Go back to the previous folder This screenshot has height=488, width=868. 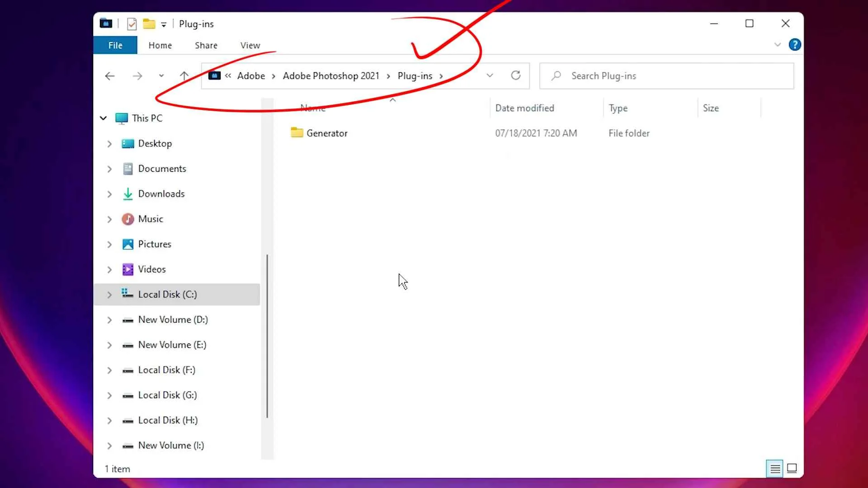tap(110, 76)
